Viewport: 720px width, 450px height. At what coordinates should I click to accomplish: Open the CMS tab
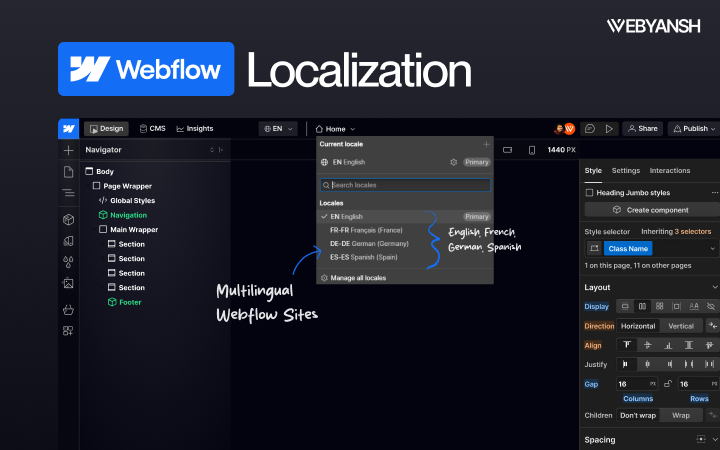[152, 129]
